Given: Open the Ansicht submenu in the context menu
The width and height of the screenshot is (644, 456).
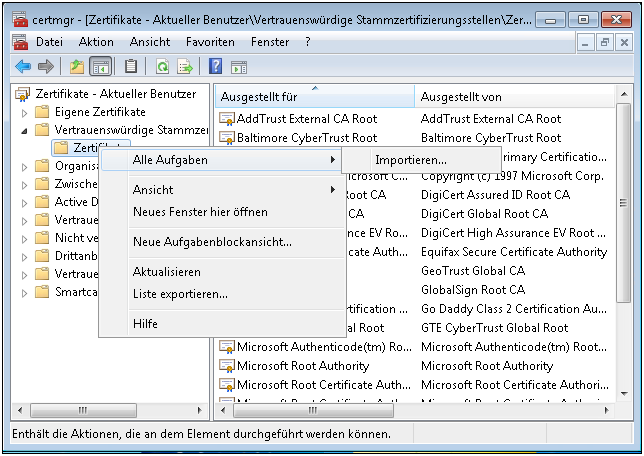Looking at the screenshot, I should (222, 190).
